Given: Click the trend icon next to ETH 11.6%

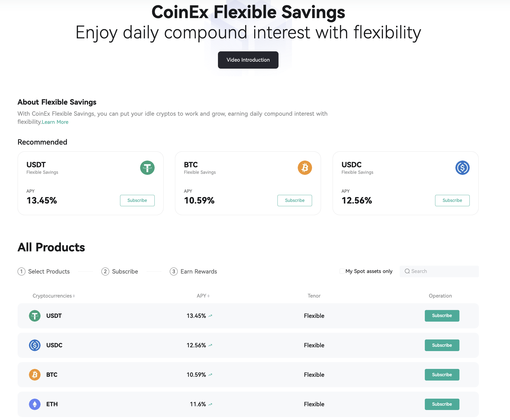Looking at the screenshot, I should [210, 404].
